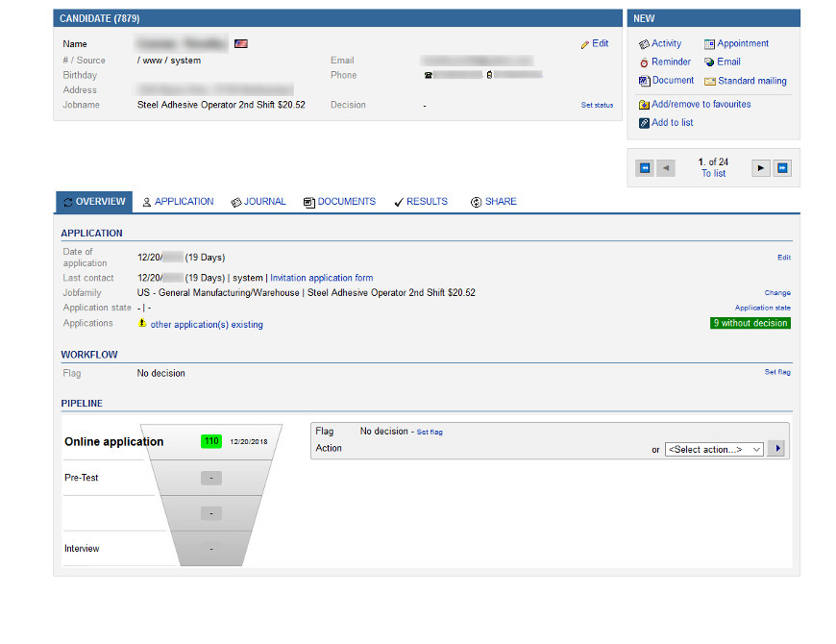
Task: Open the Journal tab
Action: [x=258, y=202]
